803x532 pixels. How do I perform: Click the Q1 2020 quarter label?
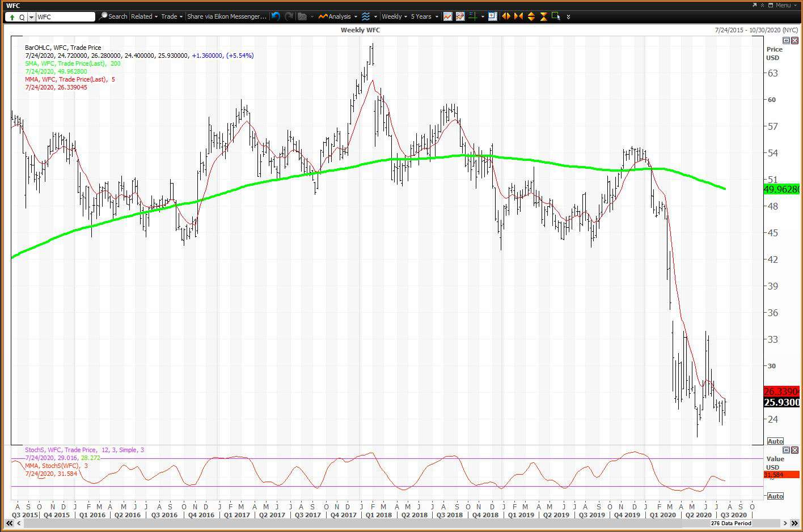tap(662, 515)
